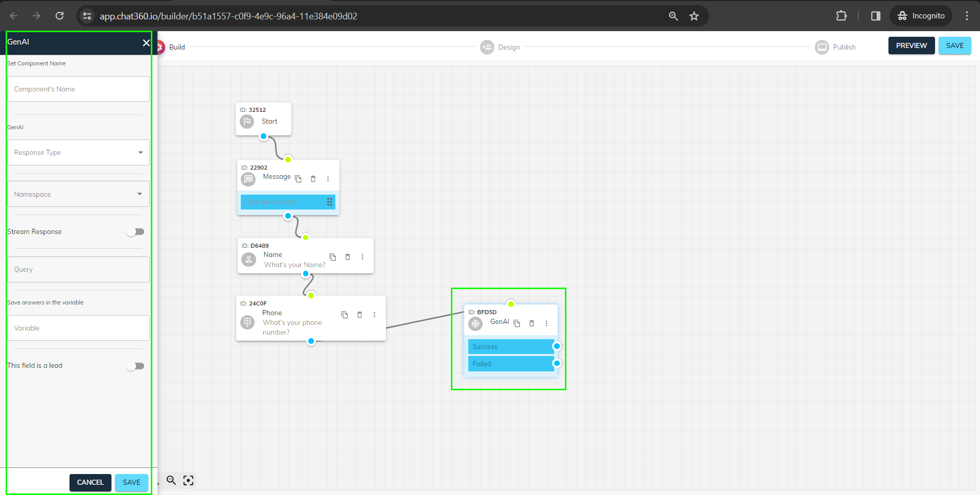Toggle the Stream Response switch
The width and height of the screenshot is (980, 495).
coord(135,232)
